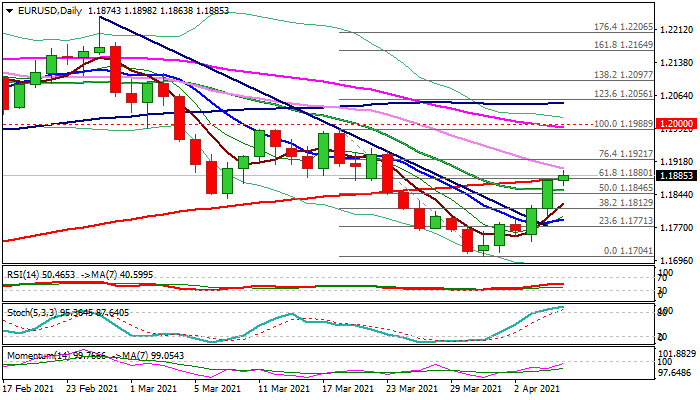Screen dimensions: 700x400
Task: Click the EURUSD,Daily symbol title
Action: pos(39,8)
